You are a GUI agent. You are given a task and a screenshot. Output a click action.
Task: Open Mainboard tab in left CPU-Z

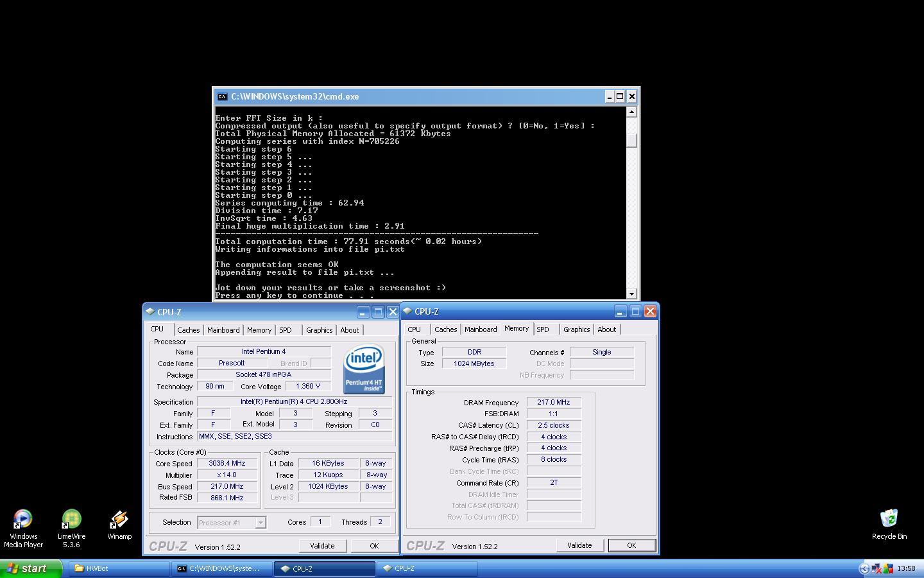pyautogui.click(x=223, y=330)
